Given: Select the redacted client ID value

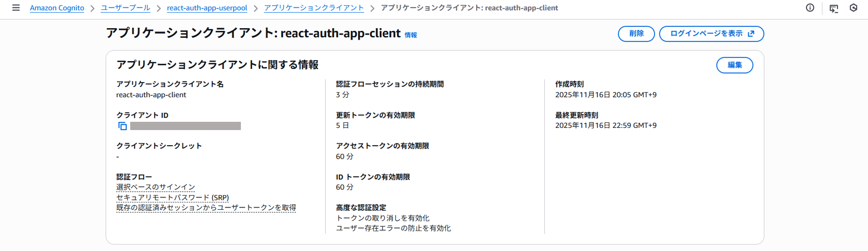Looking at the screenshot, I should (x=185, y=126).
